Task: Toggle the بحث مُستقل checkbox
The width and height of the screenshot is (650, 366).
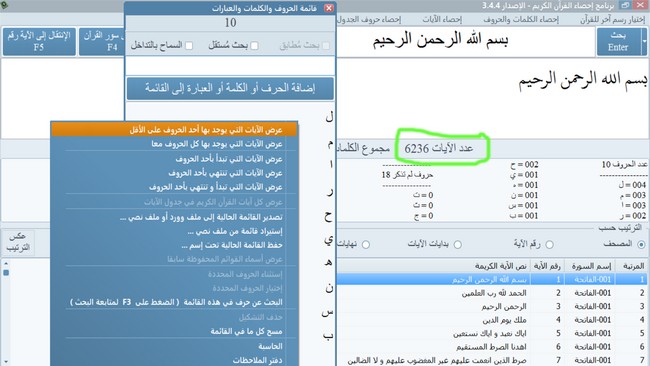Action: 254,46
